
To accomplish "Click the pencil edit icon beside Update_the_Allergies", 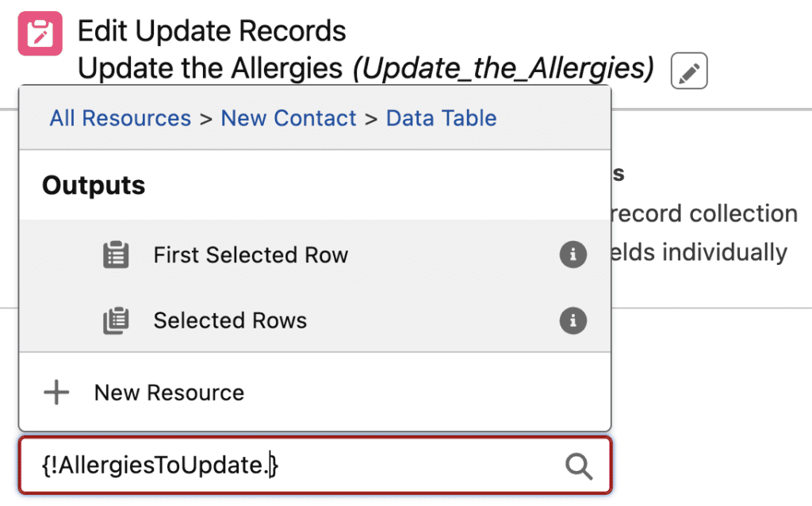I will 688,72.
